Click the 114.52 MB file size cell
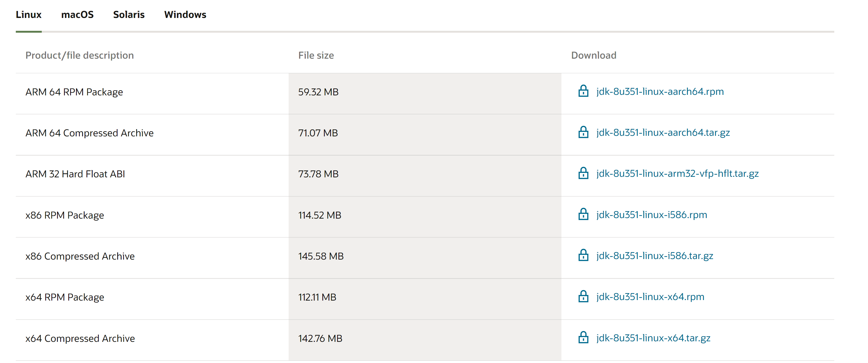The image size is (868, 363). 425,217
